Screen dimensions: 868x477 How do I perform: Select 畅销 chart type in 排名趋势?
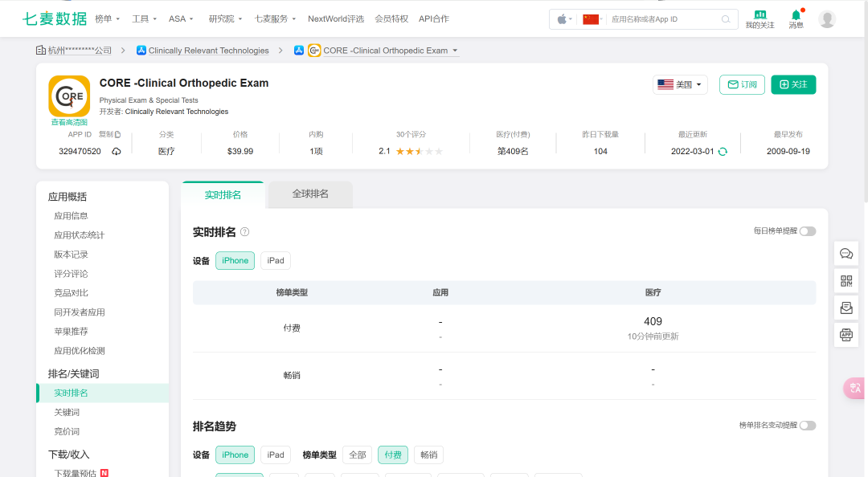429,455
